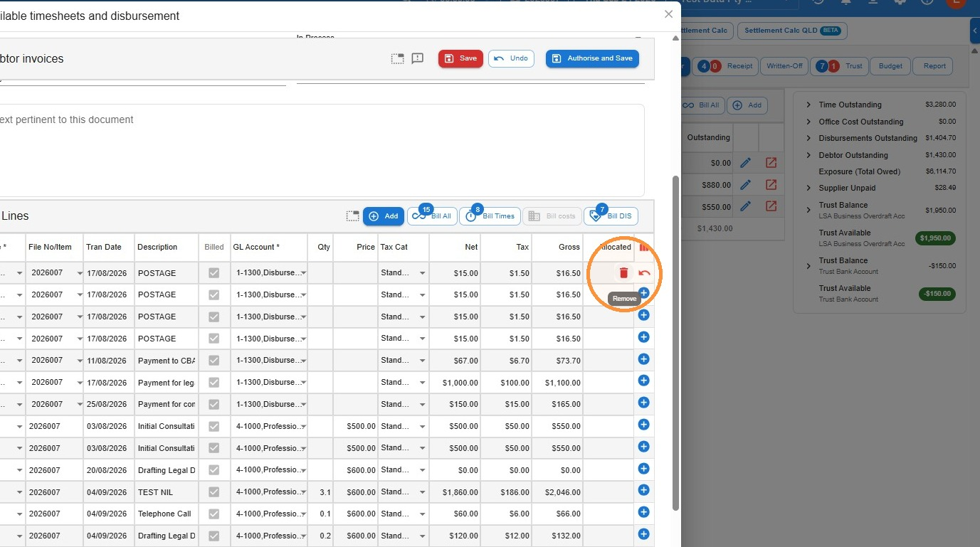Click the Undo button beside Save
Viewport: 980px width, 547px height.
click(511, 58)
